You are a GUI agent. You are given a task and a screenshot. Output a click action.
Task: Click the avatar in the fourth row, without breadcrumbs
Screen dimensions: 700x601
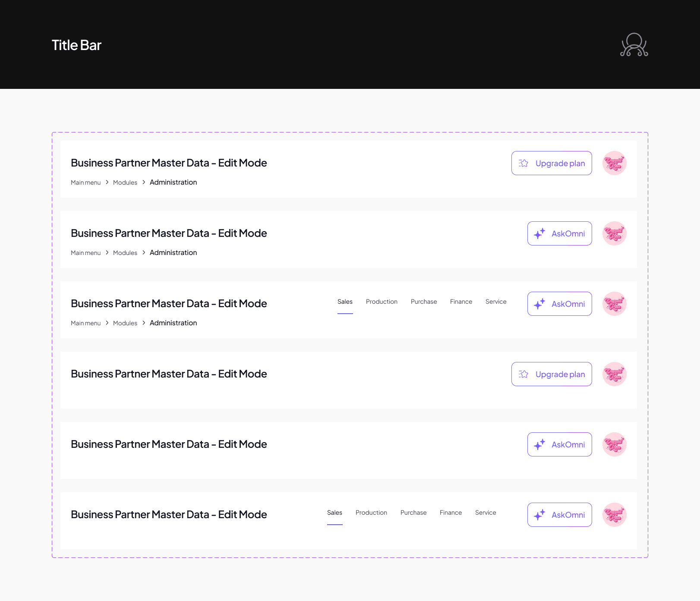(x=615, y=374)
